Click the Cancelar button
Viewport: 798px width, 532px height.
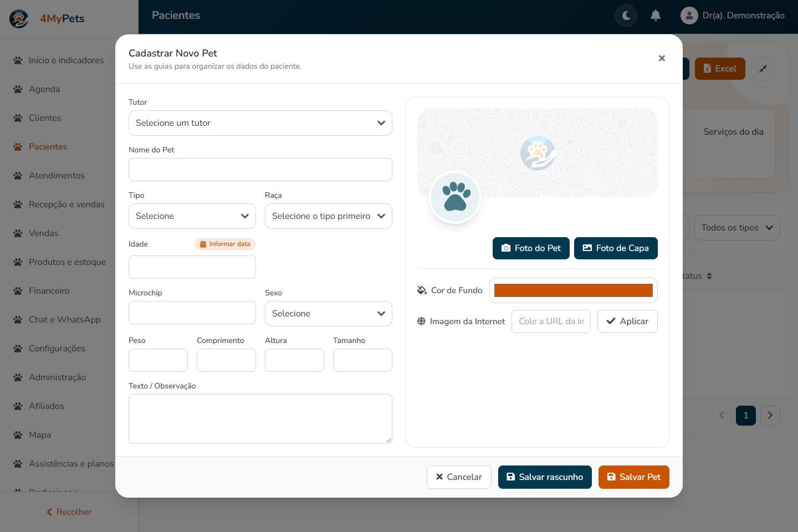[459, 477]
